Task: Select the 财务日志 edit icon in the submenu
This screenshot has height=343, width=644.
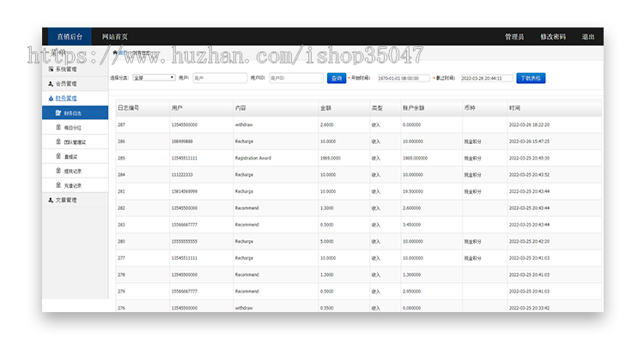Action: 58,113
